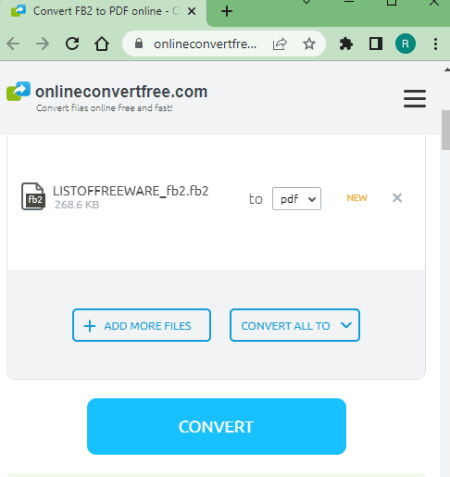The height and width of the screenshot is (477, 450).
Task: Remove the LISTOFFREEWARE_fb2.fb2 file
Action: [397, 198]
